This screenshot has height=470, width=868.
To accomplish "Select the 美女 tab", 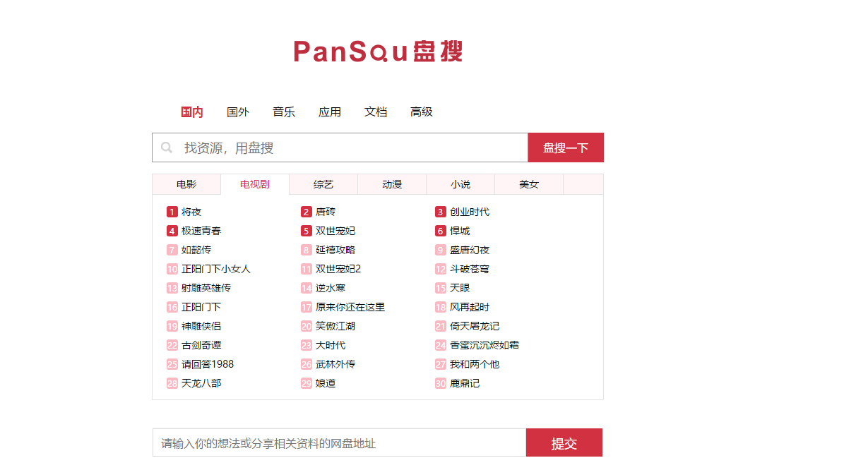I will click(x=529, y=184).
